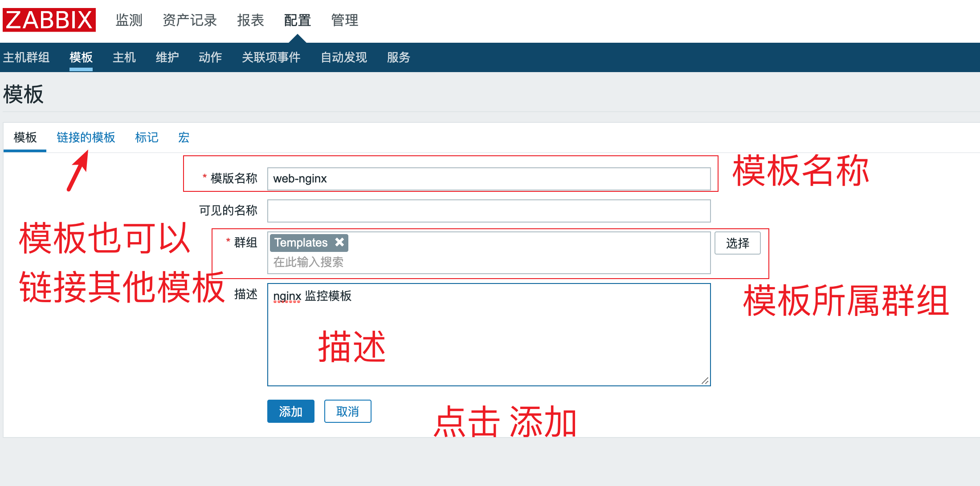Open the 报表 menu
Screen dimensions: 980x486
[x=250, y=20]
